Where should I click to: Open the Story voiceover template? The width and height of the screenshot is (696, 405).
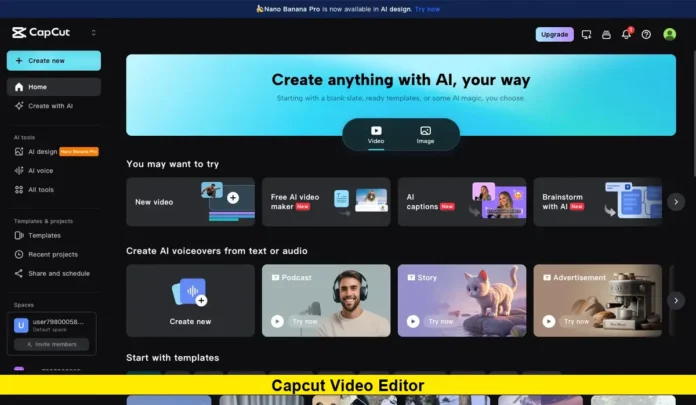[462, 301]
